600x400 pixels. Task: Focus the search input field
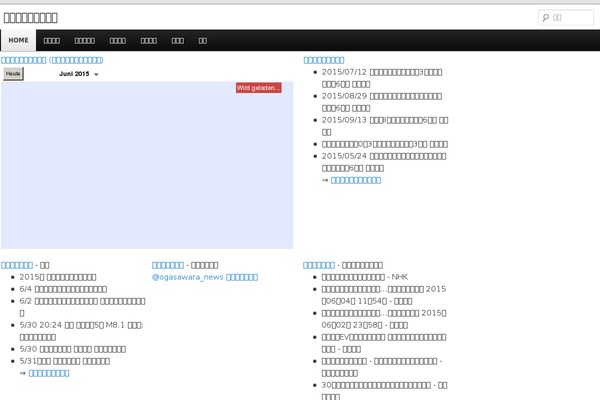pyautogui.click(x=566, y=18)
